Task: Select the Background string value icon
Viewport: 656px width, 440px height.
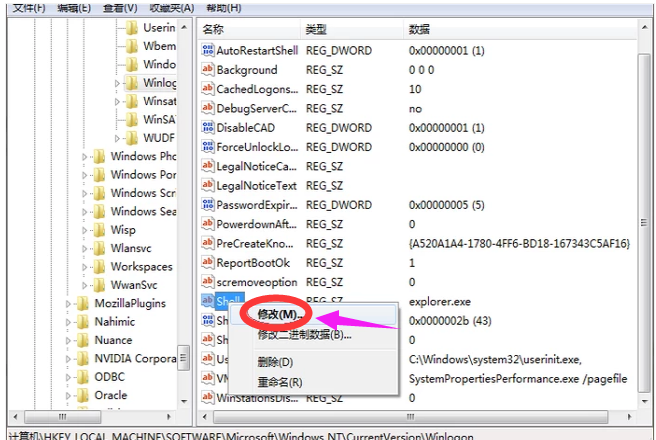Action: coord(208,70)
